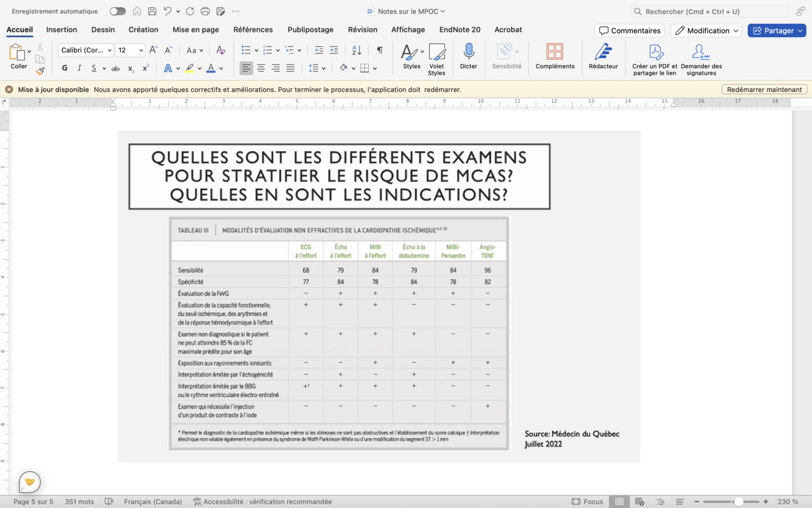This screenshot has height=508, width=812.
Task: Click the format painter brush icon
Action: click(x=40, y=71)
